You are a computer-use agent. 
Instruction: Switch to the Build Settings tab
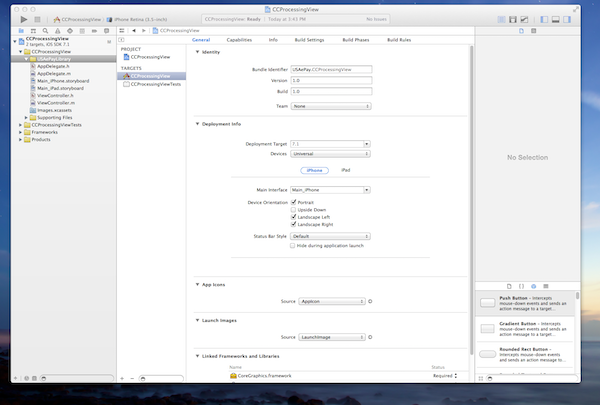tap(308, 39)
